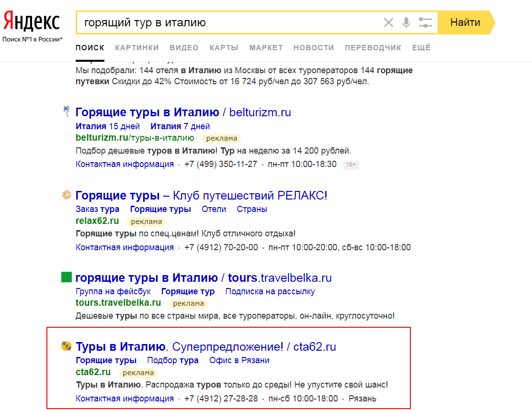Click snippet text 'Мы подобрали: 144 отеля'

126,70
